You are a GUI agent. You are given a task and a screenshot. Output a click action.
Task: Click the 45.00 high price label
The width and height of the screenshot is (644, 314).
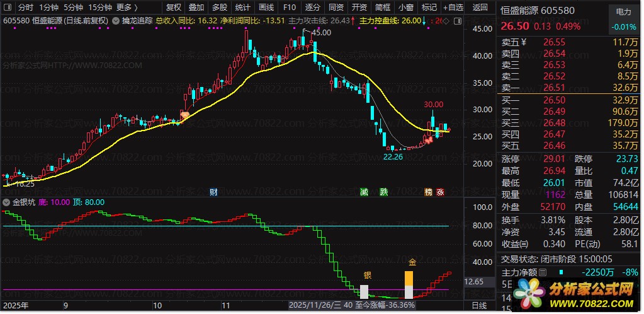pos(321,33)
